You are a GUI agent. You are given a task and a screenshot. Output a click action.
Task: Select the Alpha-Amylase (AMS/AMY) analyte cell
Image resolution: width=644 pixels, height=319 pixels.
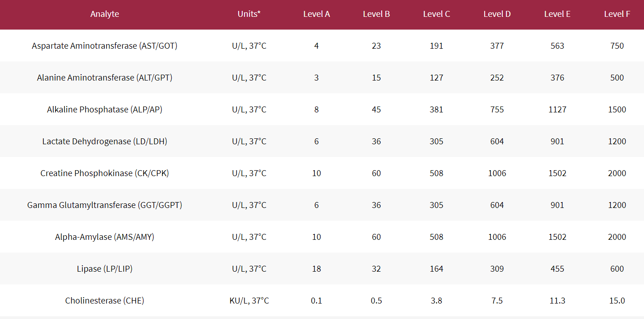[105, 237]
